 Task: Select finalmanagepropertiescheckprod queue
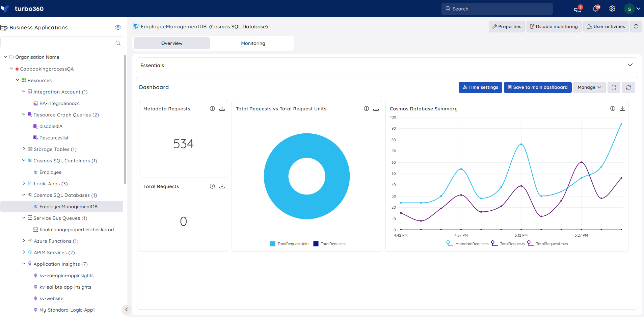[x=76, y=230]
